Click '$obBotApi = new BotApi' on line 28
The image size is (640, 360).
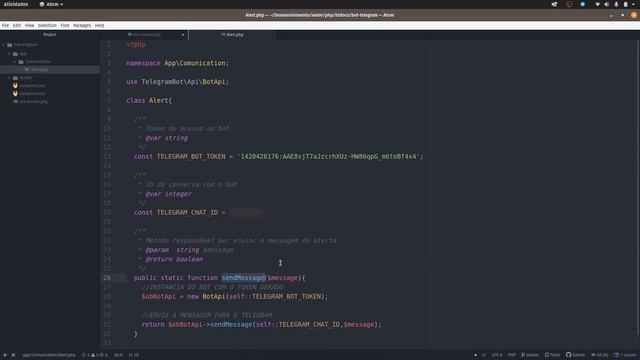(183, 297)
